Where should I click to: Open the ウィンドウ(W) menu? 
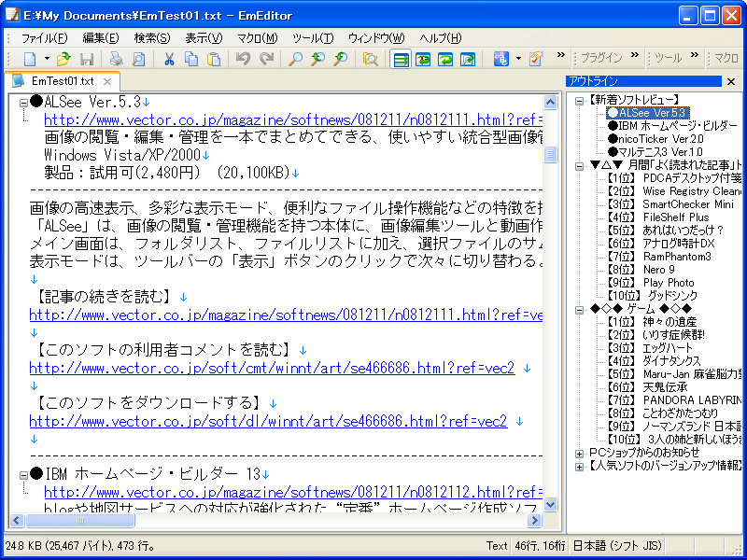[376, 38]
